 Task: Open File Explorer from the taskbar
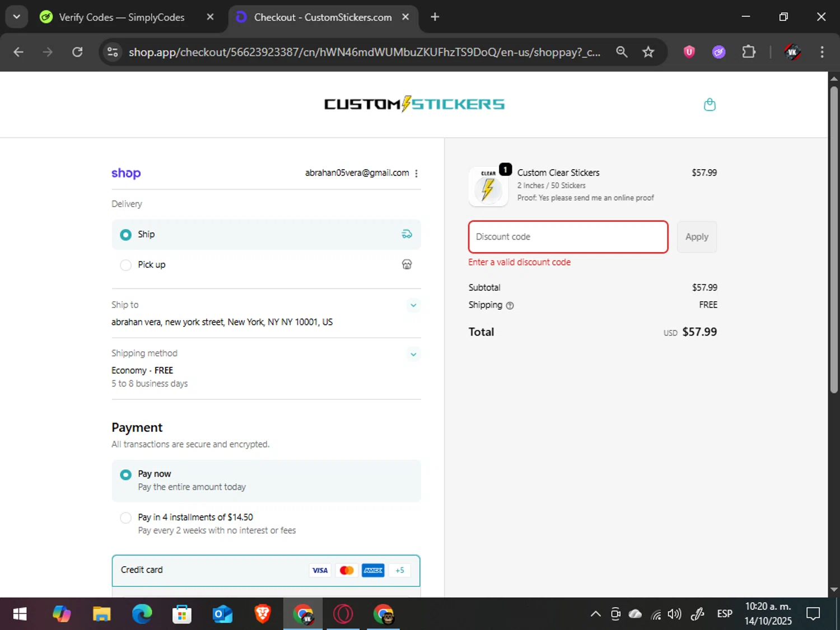101,614
